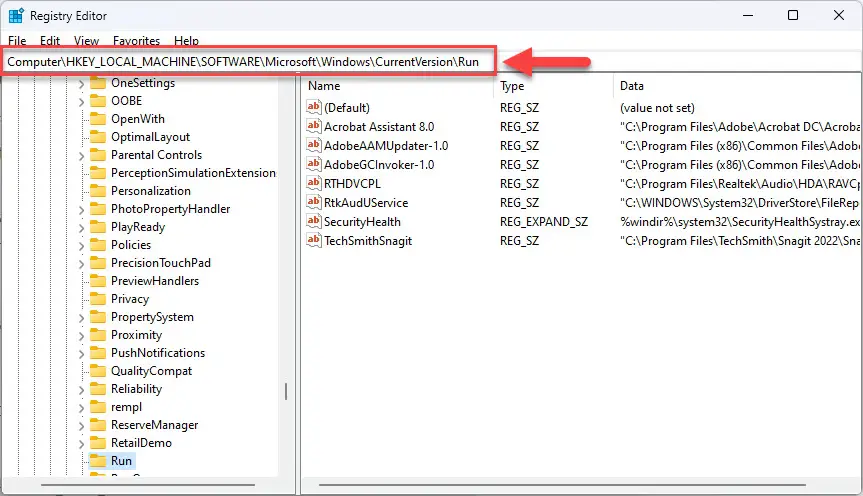
Task: Click the Acrobat Assistant 8.0 value icon
Action: 314,126
